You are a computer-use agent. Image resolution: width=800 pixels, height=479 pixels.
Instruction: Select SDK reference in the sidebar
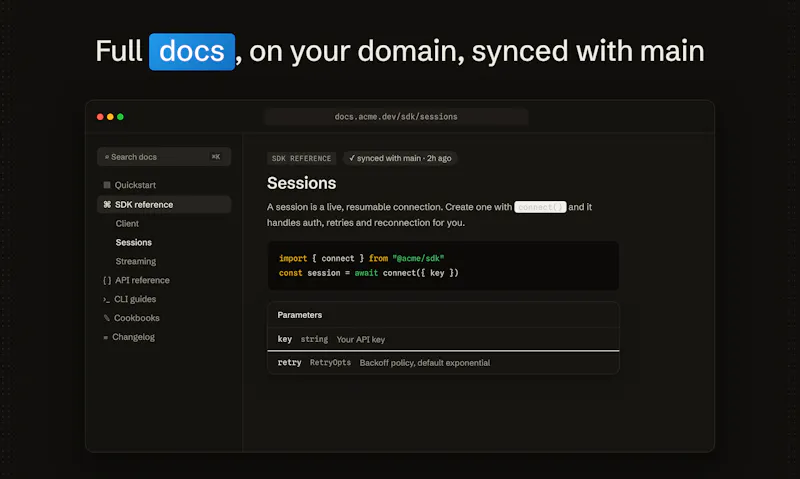164,205
